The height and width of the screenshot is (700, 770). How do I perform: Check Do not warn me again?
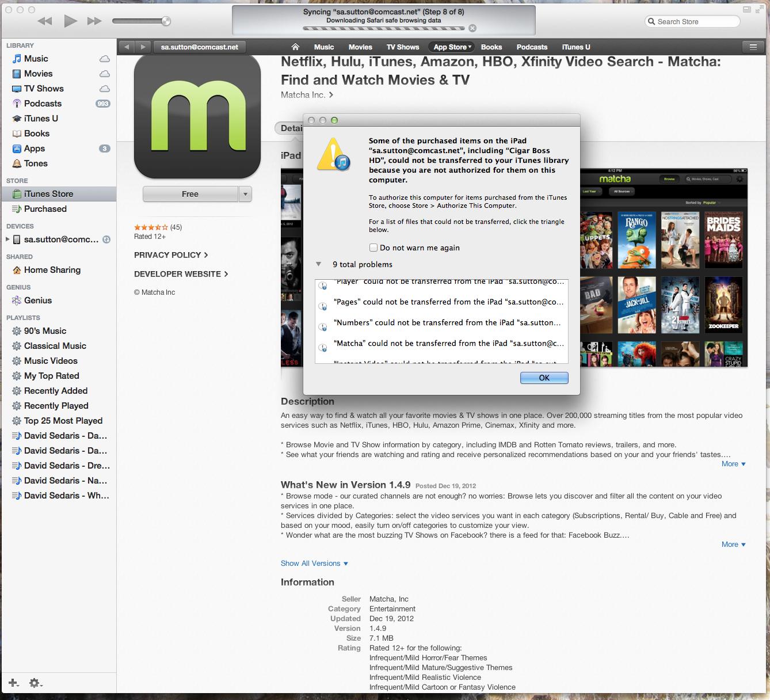(x=373, y=248)
